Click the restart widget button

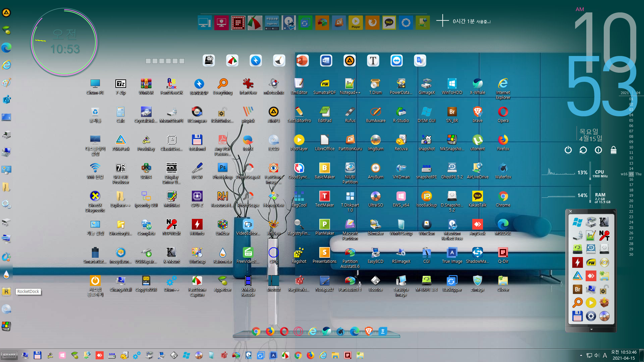tap(583, 150)
